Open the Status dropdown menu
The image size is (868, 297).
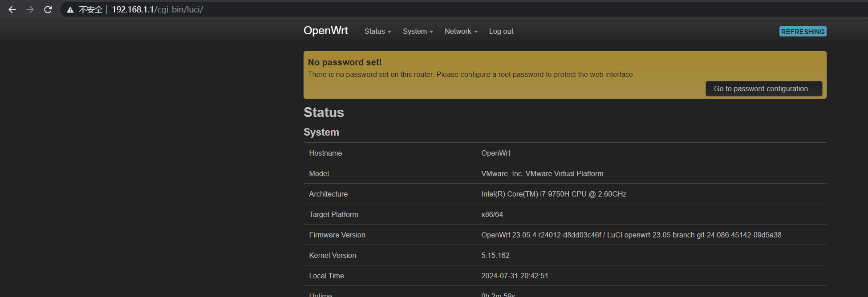[377, 31]
